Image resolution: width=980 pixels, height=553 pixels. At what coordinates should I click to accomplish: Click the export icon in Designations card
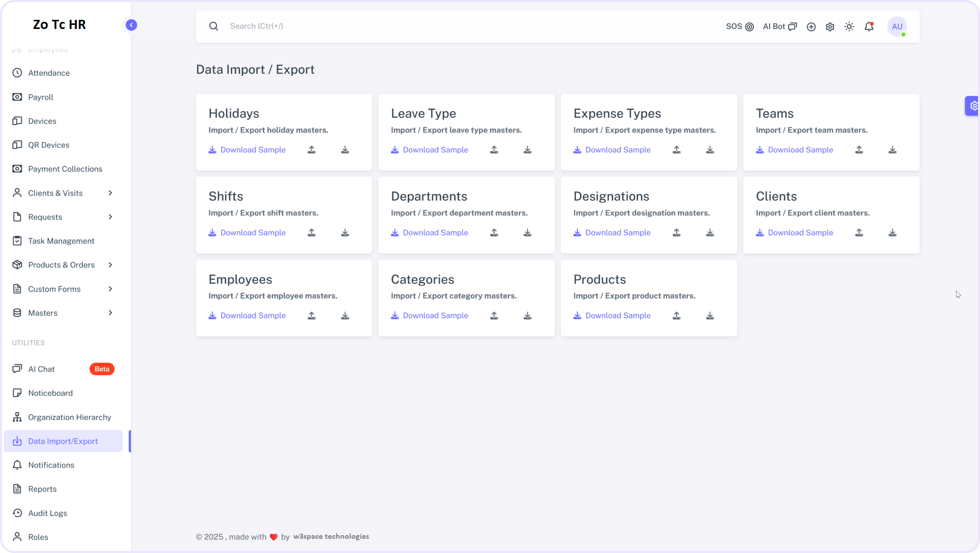coord(710,233)
